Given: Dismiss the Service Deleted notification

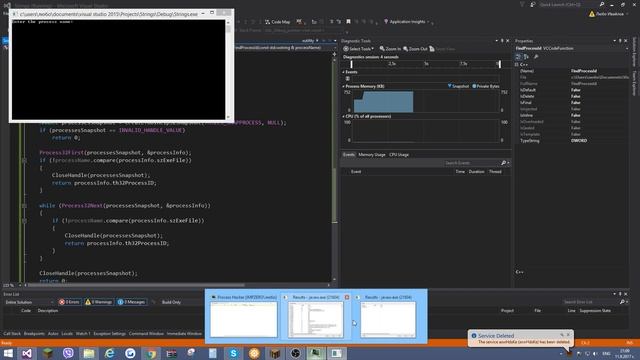Looking at the screenshot, I should click(568, 335).
